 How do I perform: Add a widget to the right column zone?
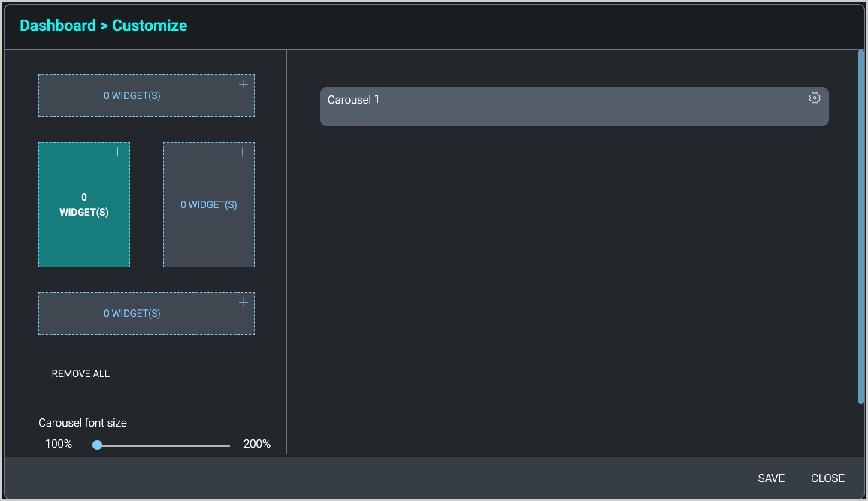pyautogui.click(x=242, y=152)
